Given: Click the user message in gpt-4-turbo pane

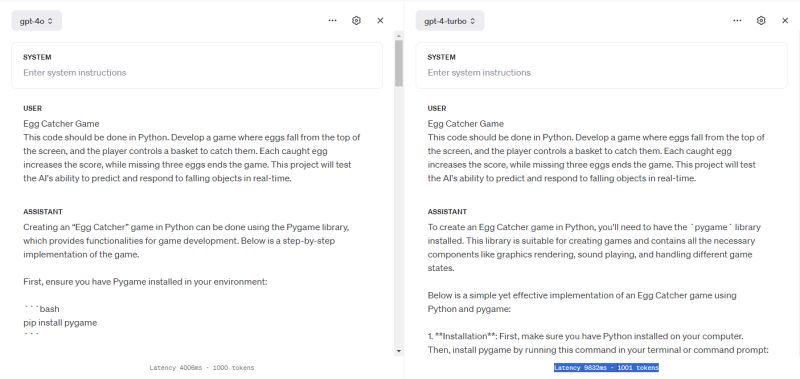Looking at the screenshot, I should (x=596, y=151).
